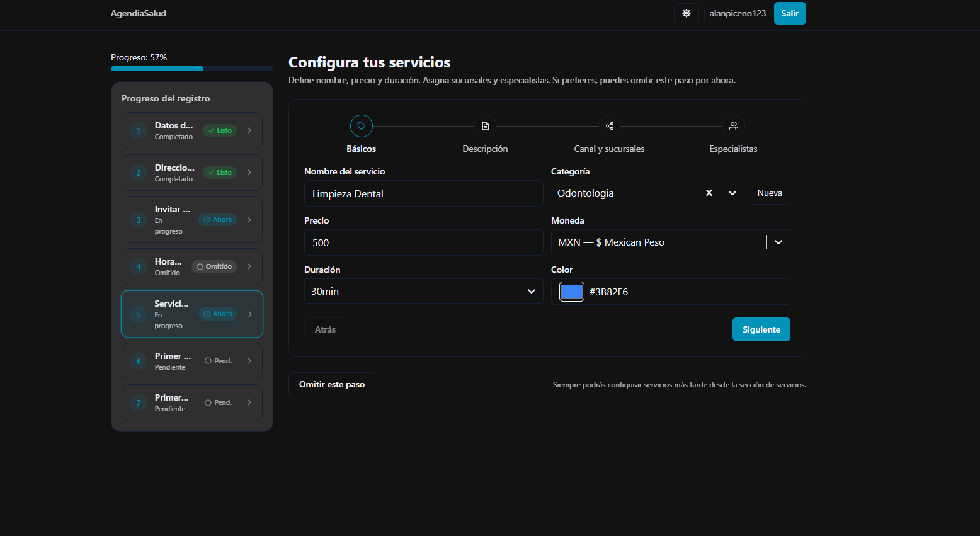Click the clock icon on the Servicios step badge
The height and width of the screenshot is (536, 980).
click(x=207, y=314)
